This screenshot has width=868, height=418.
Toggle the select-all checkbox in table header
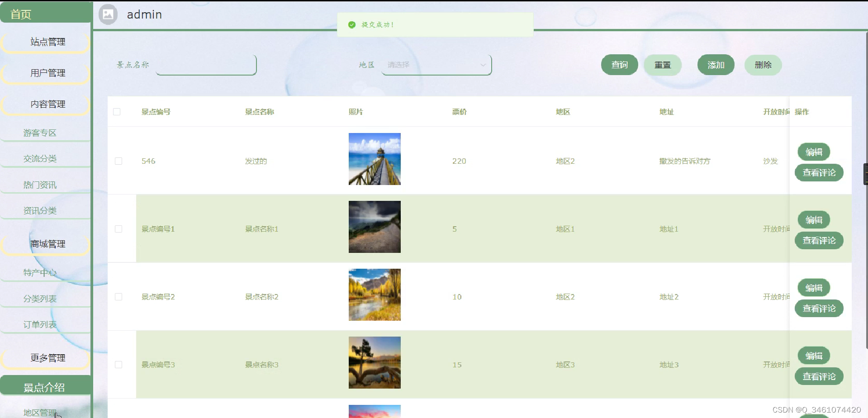click(x=117, y=112)
